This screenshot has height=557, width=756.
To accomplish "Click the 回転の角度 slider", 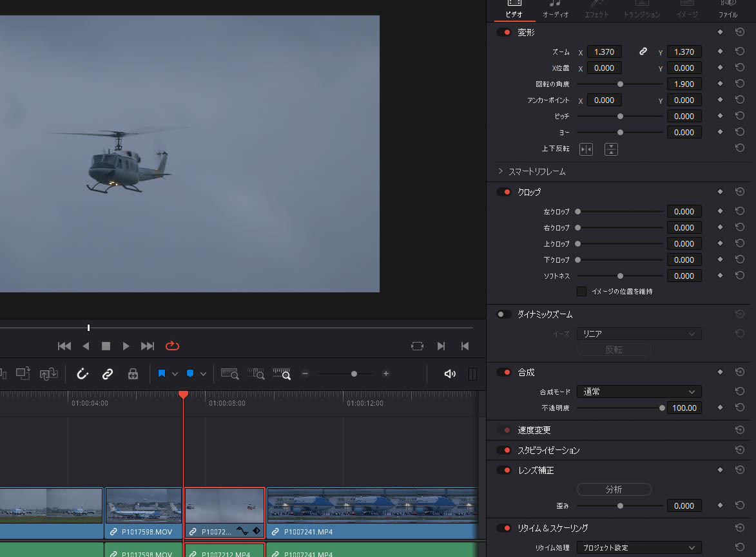I will pos(620,84).
